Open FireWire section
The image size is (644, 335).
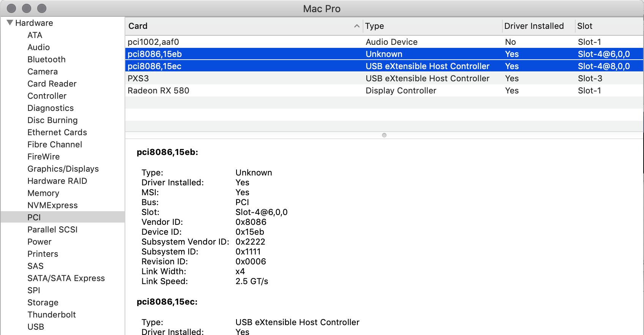44,157
